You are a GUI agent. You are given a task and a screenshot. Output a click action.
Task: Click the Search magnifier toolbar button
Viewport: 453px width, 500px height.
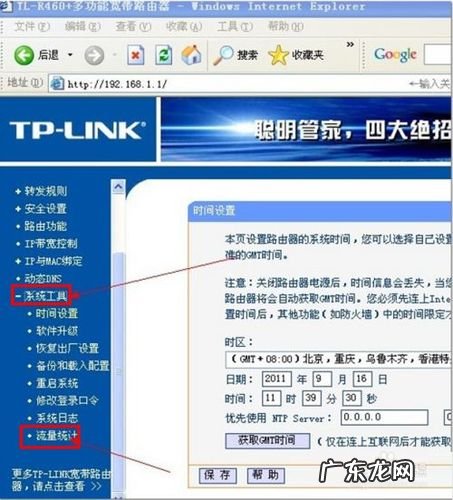[235, 55]
